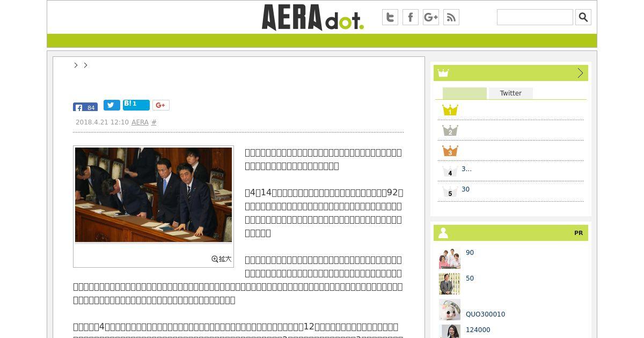Image resolution: width=644 pixels, height=338 pixels.
Task: Open PR thumbnail of man in suit
Action: click(x=450, y=284)
